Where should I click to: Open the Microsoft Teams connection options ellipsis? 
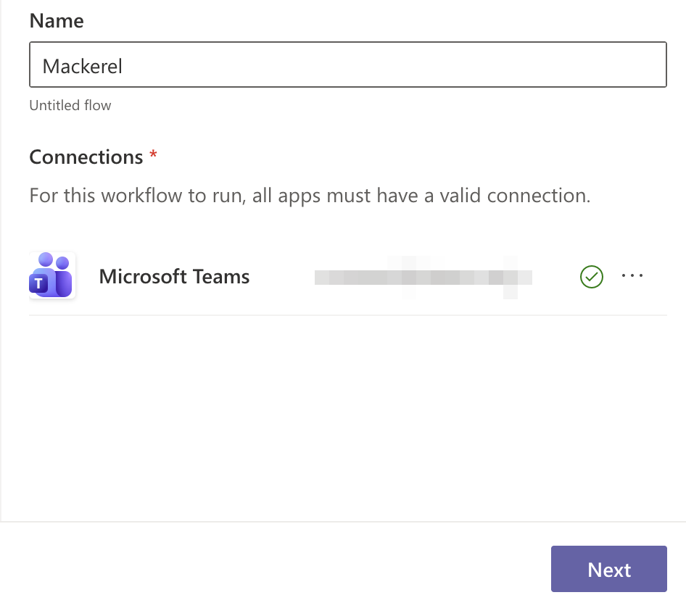click(x=632, y=276)
